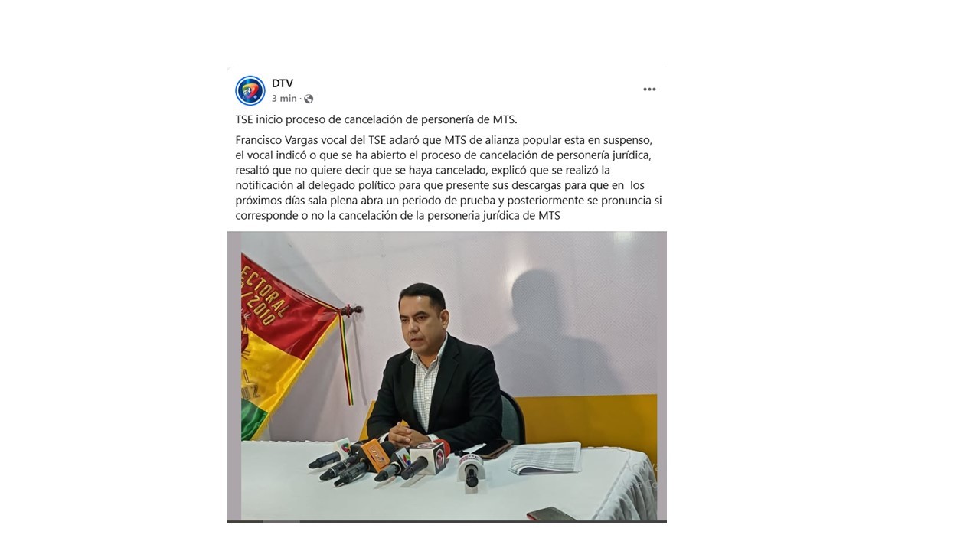
Task: Click the smartphone lying on the tablecloth
Action: click(551, 514)
